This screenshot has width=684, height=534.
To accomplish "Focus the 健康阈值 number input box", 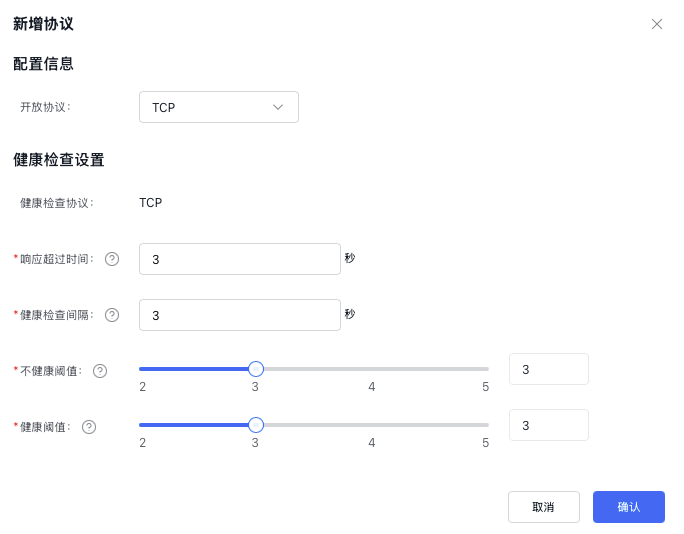I will click(x=548, y=425).
